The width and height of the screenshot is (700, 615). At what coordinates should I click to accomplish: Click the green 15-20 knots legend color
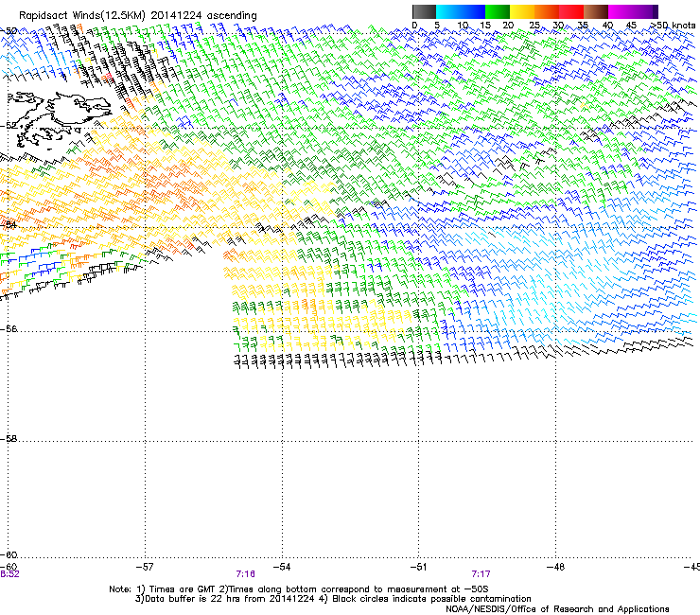click(x=498, y=11)
